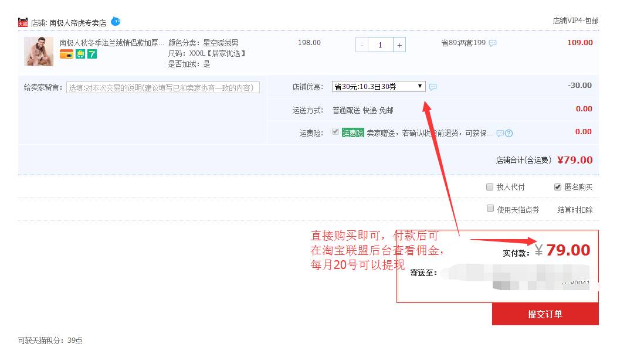Click the 给卖家留言 message input field

(162, 88)
